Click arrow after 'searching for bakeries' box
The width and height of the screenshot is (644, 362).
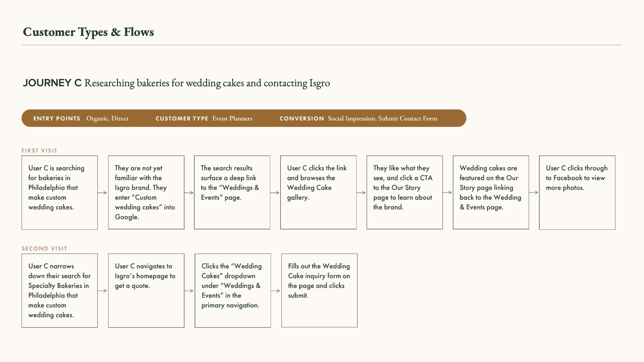point(102,193)
